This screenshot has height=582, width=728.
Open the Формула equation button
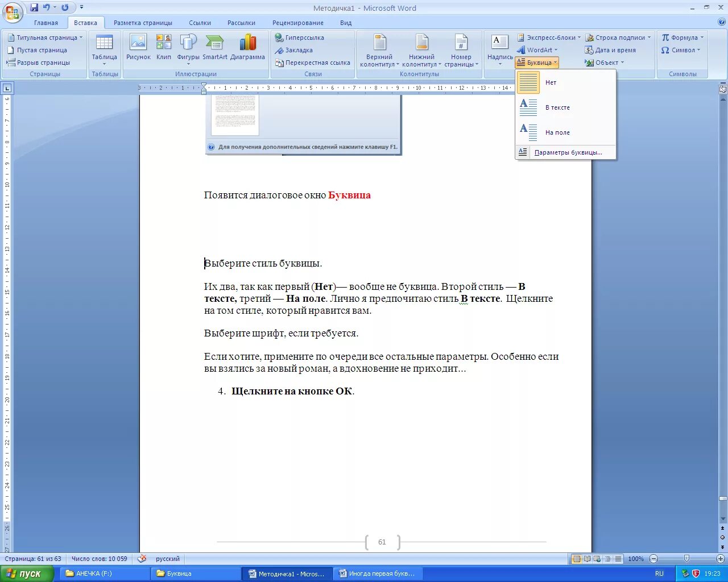(682, 38)
